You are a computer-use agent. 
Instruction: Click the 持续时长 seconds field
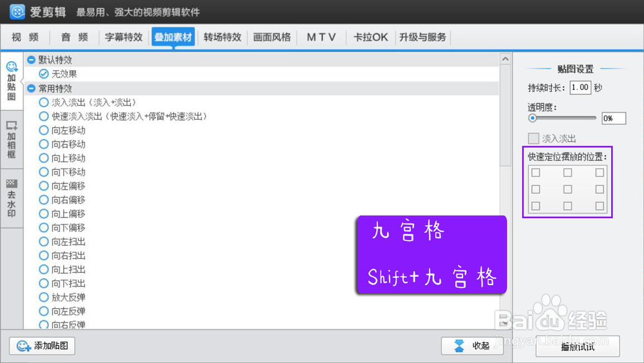point(580,88)
